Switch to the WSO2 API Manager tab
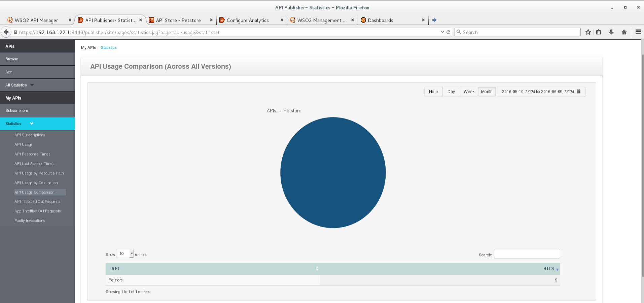This screenshot has height=303, width=644. tap(36, 20)
